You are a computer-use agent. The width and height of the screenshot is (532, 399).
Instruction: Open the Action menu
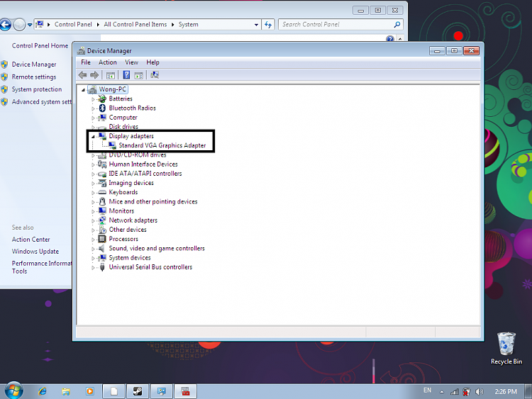pyautogui.click(x=108, y=62)
